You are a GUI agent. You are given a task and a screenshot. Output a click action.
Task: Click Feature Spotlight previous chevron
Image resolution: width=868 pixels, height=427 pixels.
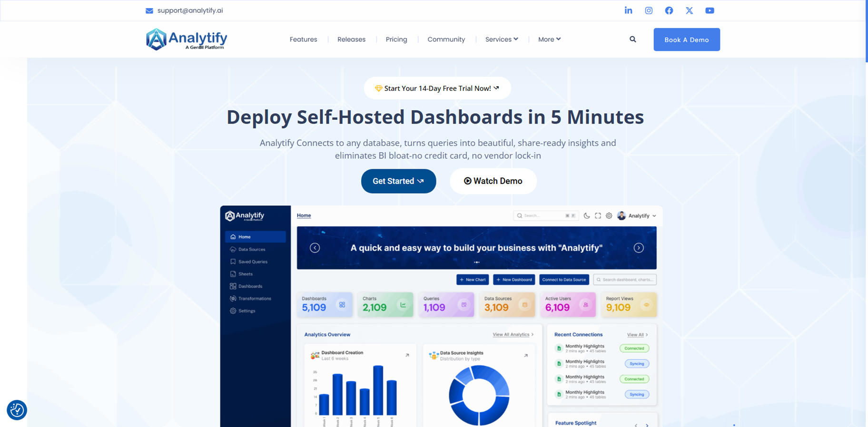636,425
